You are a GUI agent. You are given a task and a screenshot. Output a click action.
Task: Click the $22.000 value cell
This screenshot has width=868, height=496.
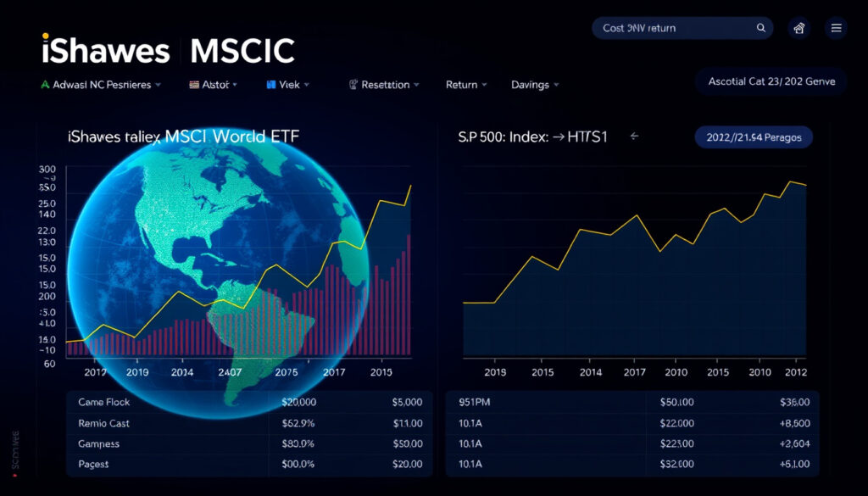(x=676, y=423)
